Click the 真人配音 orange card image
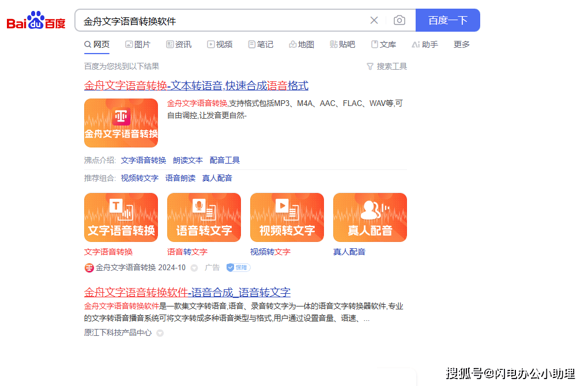The width and height of the screenshot is (588, 386). 370,217
